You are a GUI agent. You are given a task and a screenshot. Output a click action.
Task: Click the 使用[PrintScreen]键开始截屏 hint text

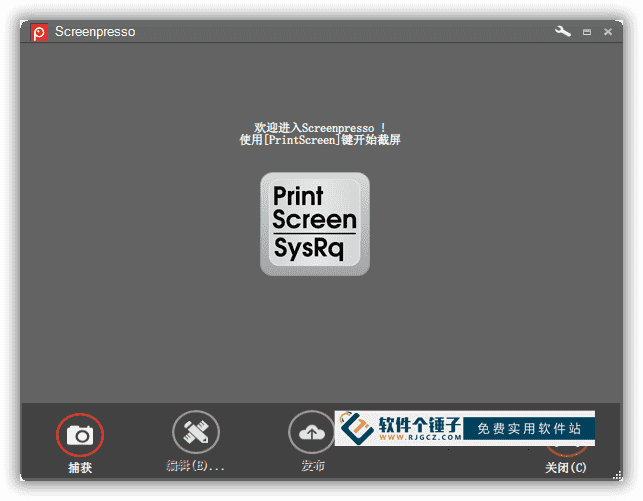(320, 140)
